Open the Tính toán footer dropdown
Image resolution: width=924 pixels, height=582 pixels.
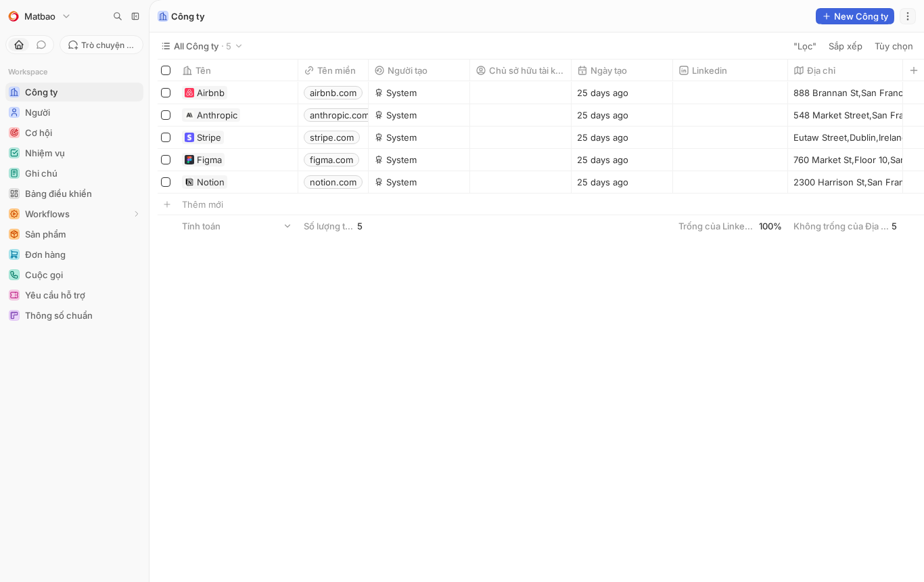[237, 226]
